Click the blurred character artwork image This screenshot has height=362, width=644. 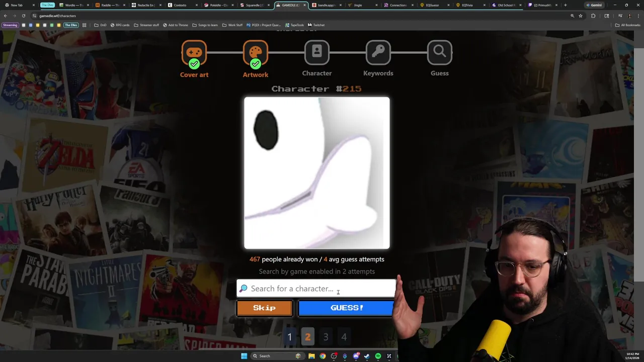click(317, 173)
